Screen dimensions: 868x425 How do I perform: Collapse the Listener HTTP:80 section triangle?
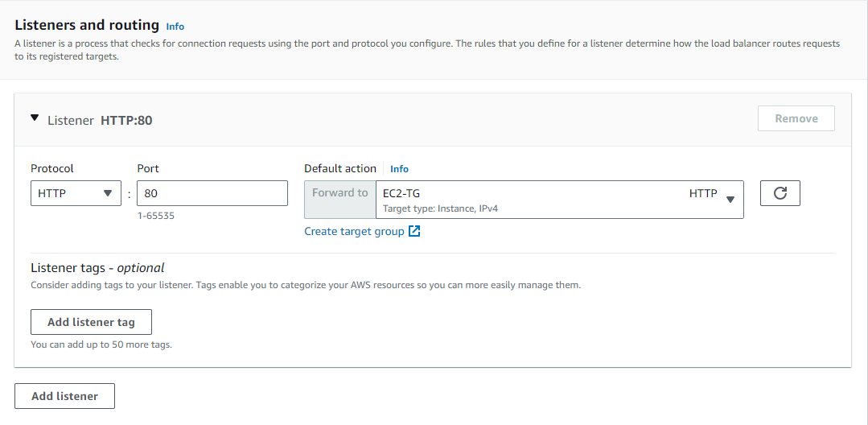35,118
